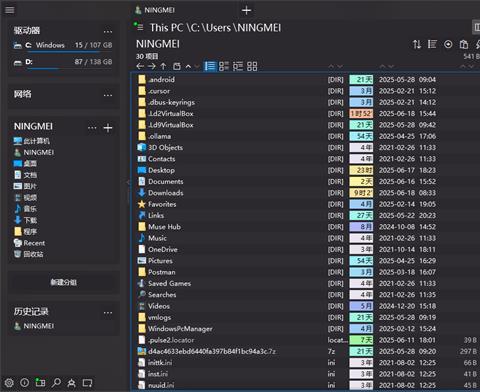
Task: Navigate up one folder level
Action: [x=163, y=66]
